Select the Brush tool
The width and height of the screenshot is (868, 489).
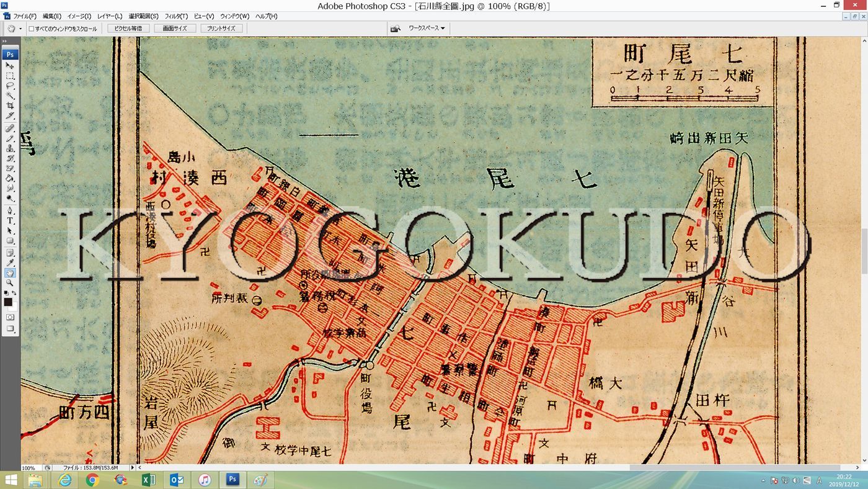[x=10, y=138]
